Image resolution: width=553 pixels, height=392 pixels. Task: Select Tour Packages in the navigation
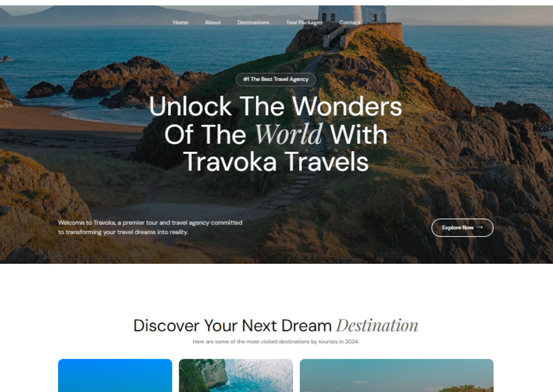304,23
